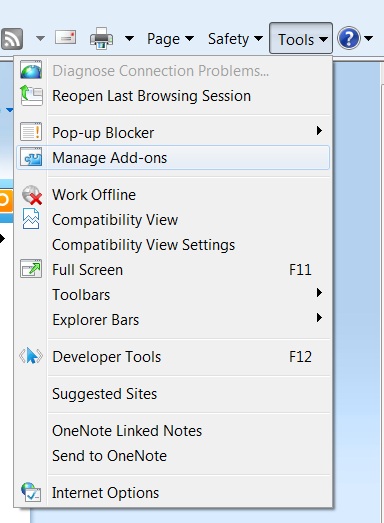Click the blue Help question mark icon

point(349,38)
